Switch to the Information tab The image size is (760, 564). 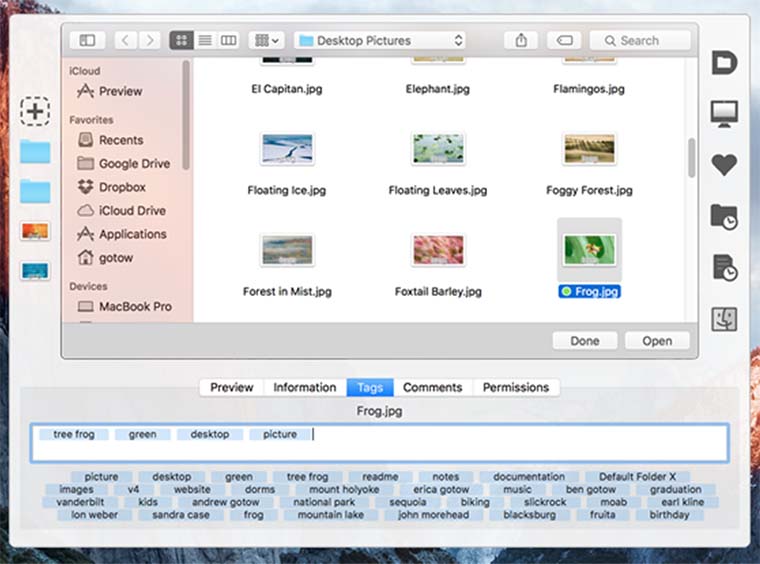pyautogui.click(x=305, y=388)
